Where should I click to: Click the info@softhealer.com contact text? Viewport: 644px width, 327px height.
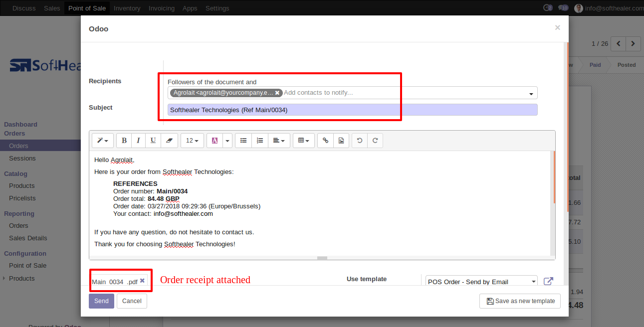point(183,213)
